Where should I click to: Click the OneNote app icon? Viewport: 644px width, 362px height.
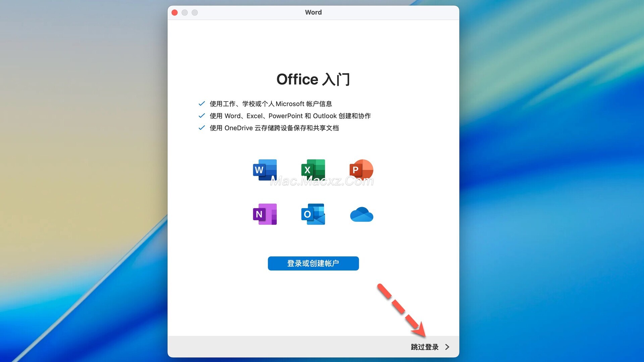265,214
